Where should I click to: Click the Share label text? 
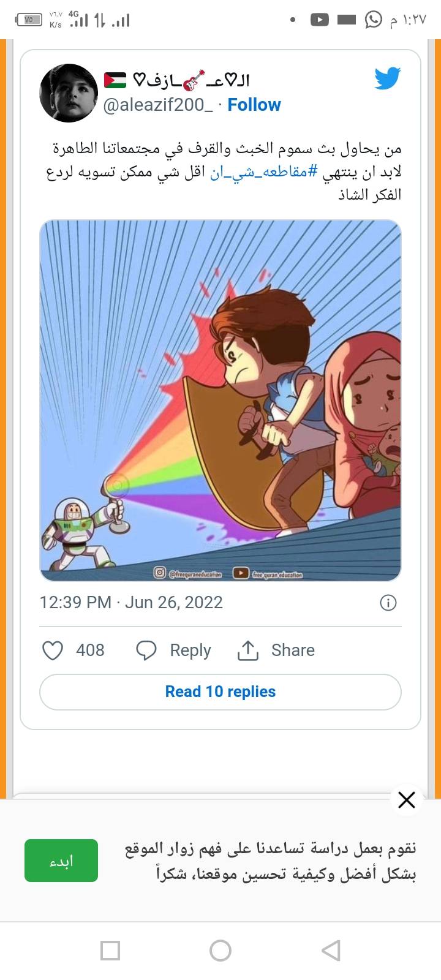click(x=293, y=650)
